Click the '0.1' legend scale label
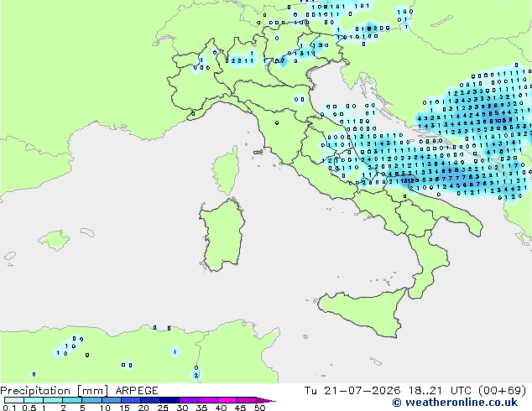Viewport: 532px width, 411px height. pos(9,408)
